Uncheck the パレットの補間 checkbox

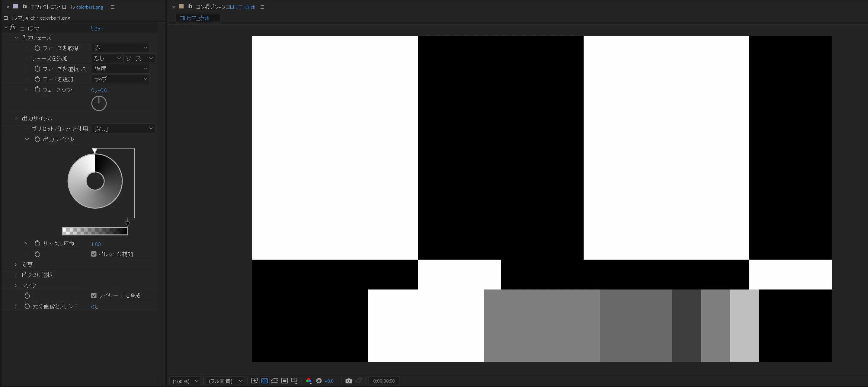coord(94,254)
